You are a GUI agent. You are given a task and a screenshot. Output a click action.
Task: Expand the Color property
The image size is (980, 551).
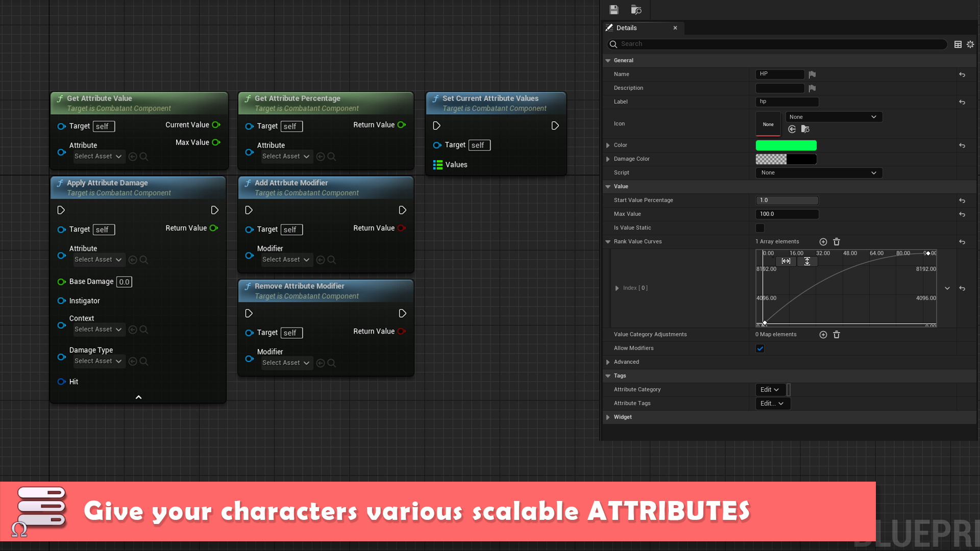(x=608, y=145)
